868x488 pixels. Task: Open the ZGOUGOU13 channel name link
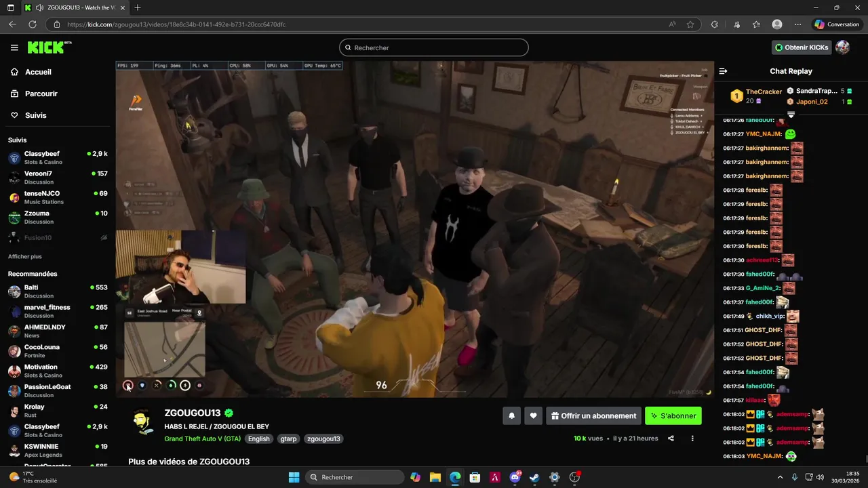tap(193, 413)
